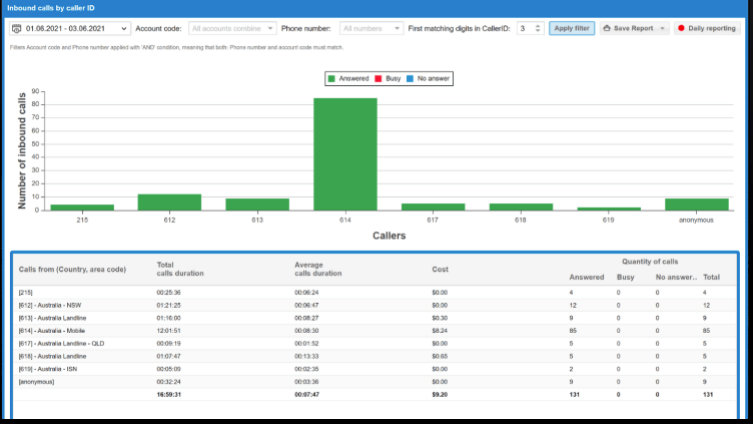
Task: Click the calendar icon in date range field
Action: tap(17, 29)
